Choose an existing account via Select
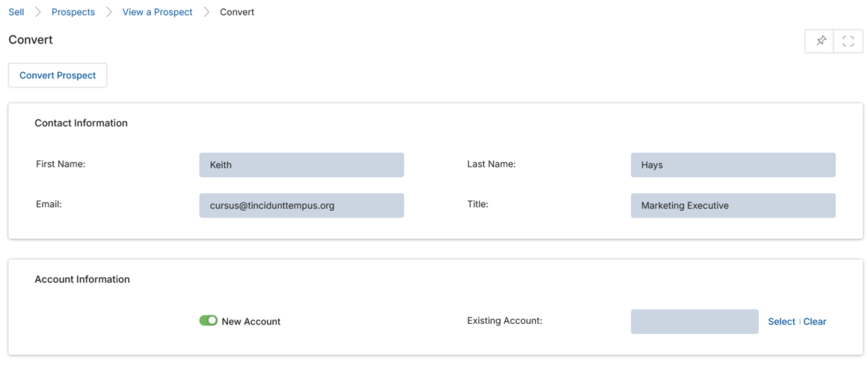This screenshot has height=365, width=868. [781, 321]
